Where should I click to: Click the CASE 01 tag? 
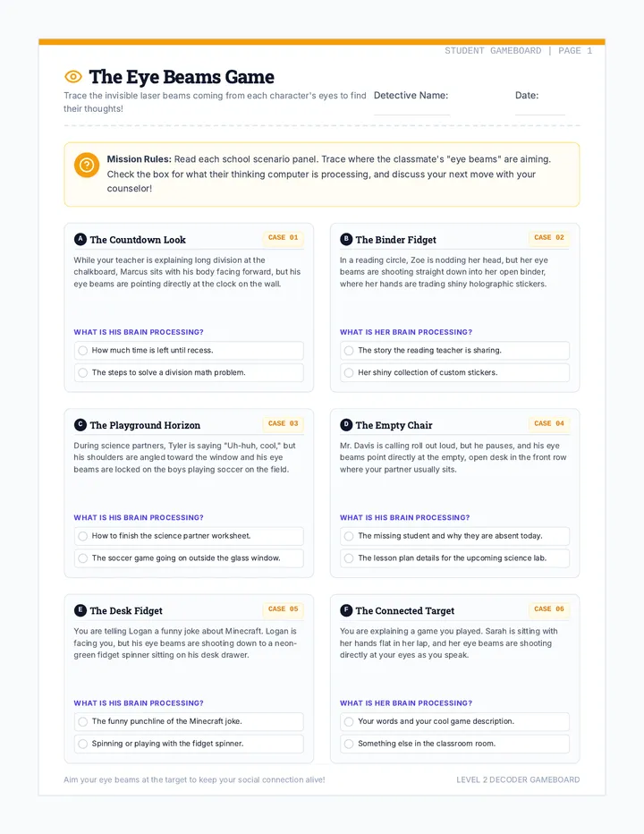[x=283, y=238]
